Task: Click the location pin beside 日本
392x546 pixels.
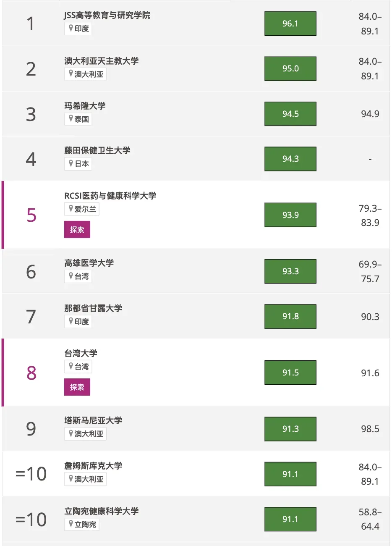Action: pos(71,163)
